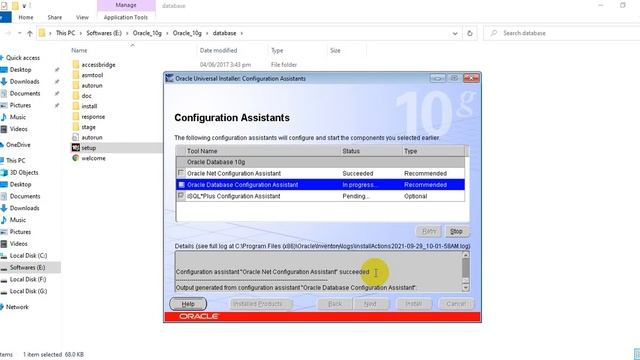The height and width of the screenshot is (360, 640).
Task: Expand the chevron after This PC in the path
Action: [81, 33]
